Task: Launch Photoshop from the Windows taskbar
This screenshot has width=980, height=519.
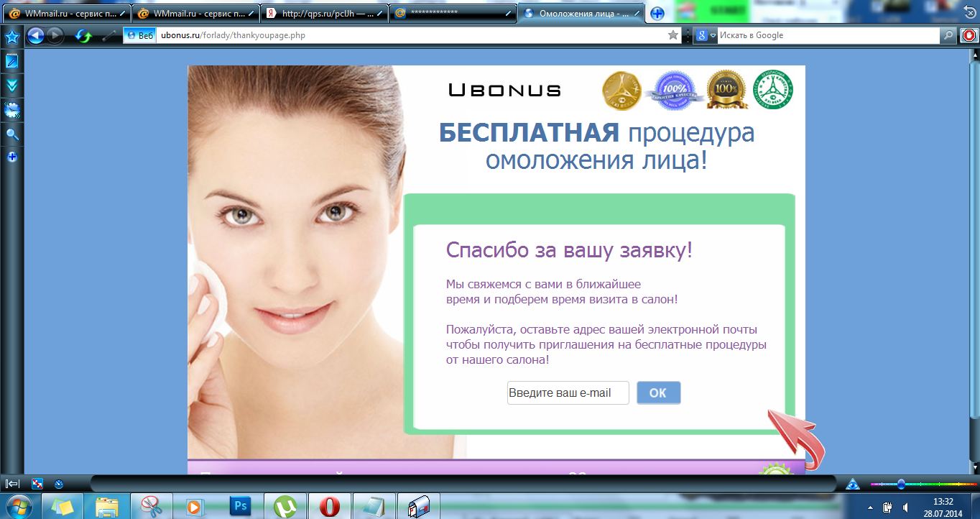Action: coord(240,506)
